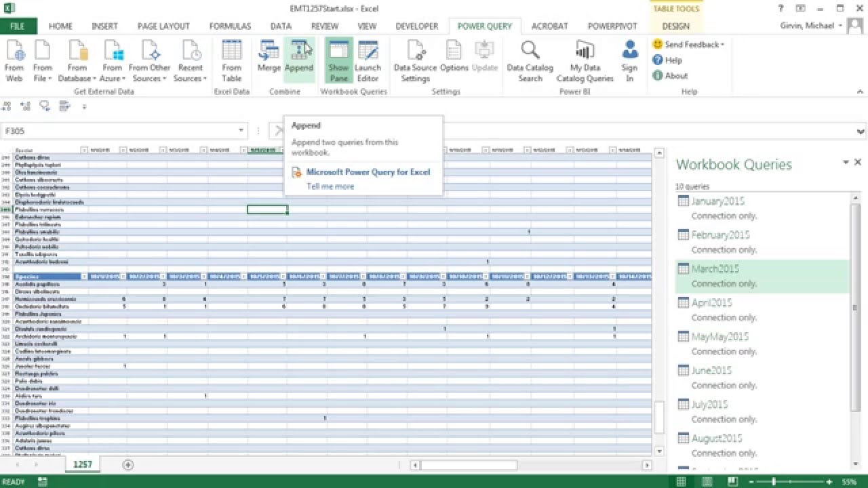Select the February2015 query
Viewport: 868px width, 488px height.
(x=763, y=241)
